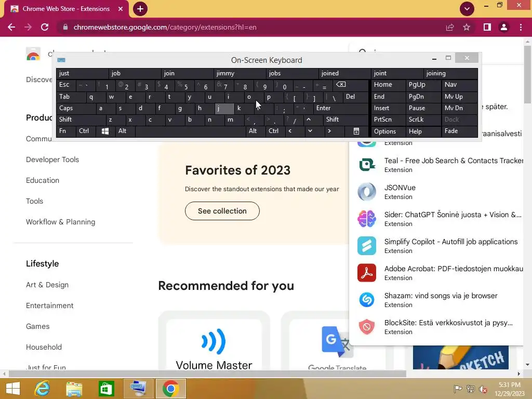Open the Windows Store taskbar icon
The image size is (532, 399).
coord(106,389)
